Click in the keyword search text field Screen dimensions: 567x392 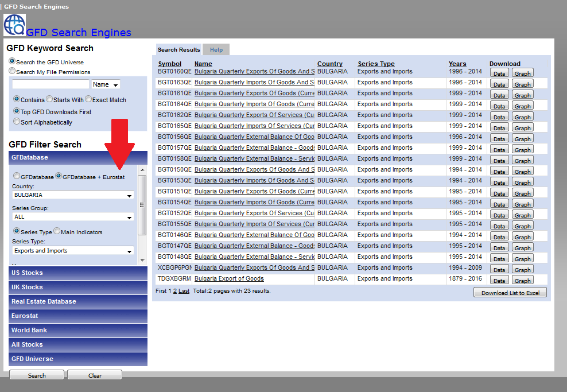pyautogui.click(x=51, y=84)
